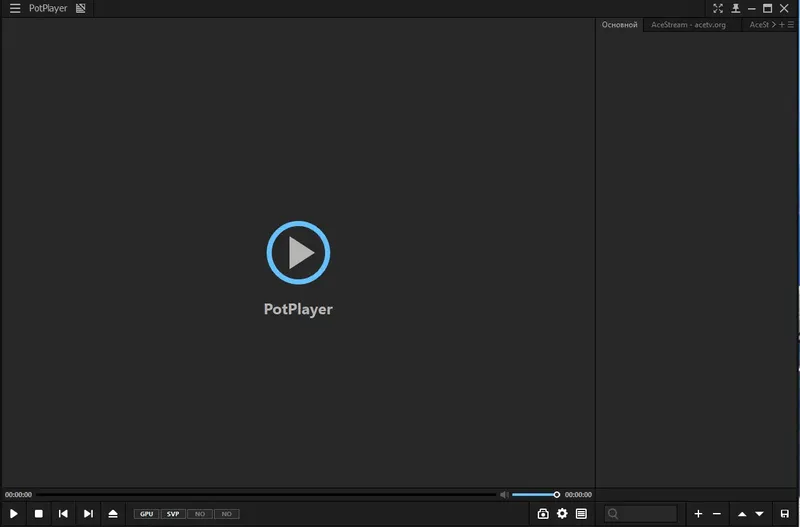Viewport: 800px width, 527px height.
Task: Remove playlist item with minus button
Action: point(717,514)
